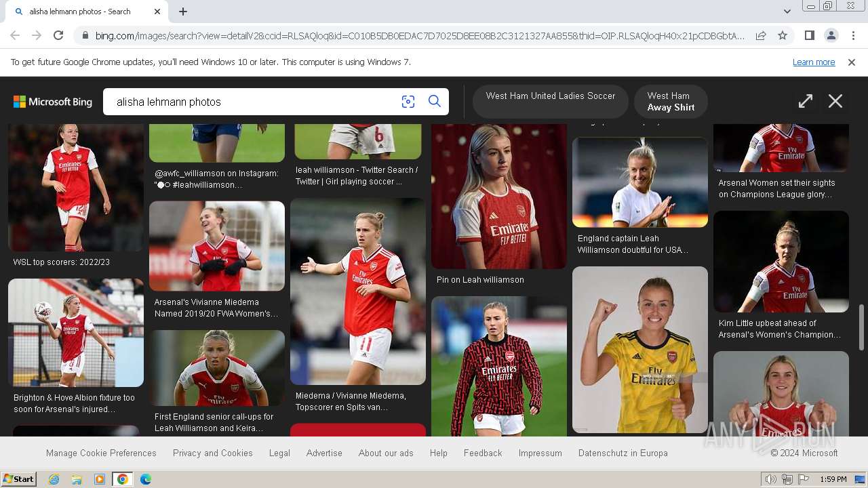Open a new tab with the plus button

point(183,12)
